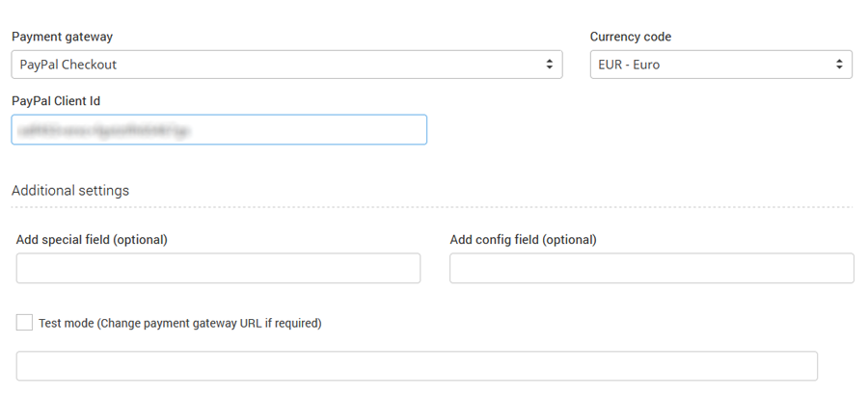Click the dotted divider under Additional settings
Viewport: 868px width, 397px height.
pos(431,207)
